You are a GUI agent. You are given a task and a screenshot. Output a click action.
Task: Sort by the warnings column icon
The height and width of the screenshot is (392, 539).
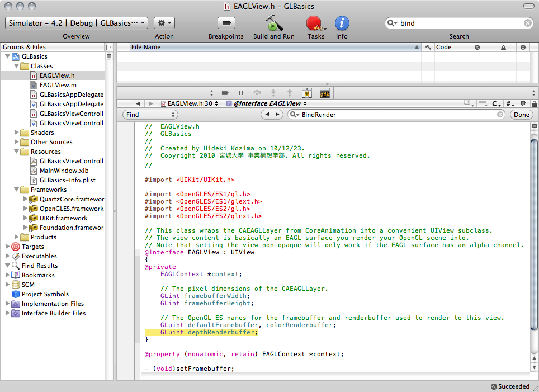[503, 47]
